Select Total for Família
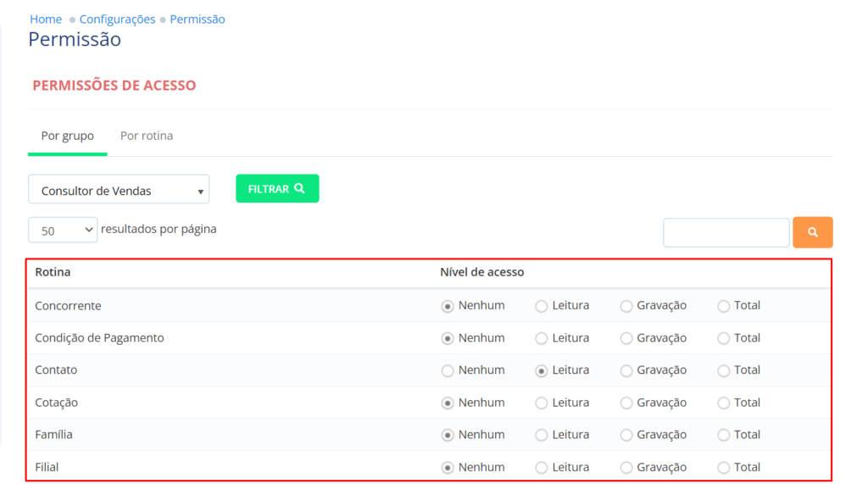The width and height of the screenshot is (868, 484). (724, 436)
